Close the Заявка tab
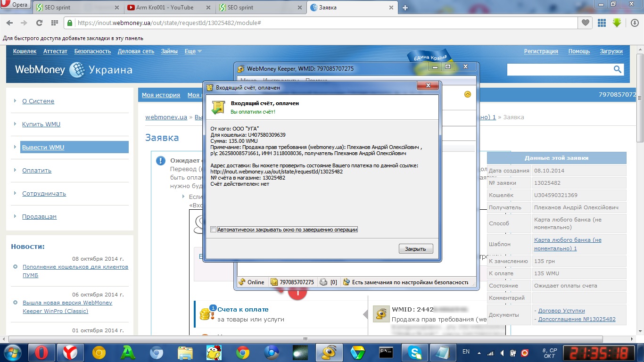Image resolution: width=644 pixels, height=362 pixels. (x=391, y=8)
